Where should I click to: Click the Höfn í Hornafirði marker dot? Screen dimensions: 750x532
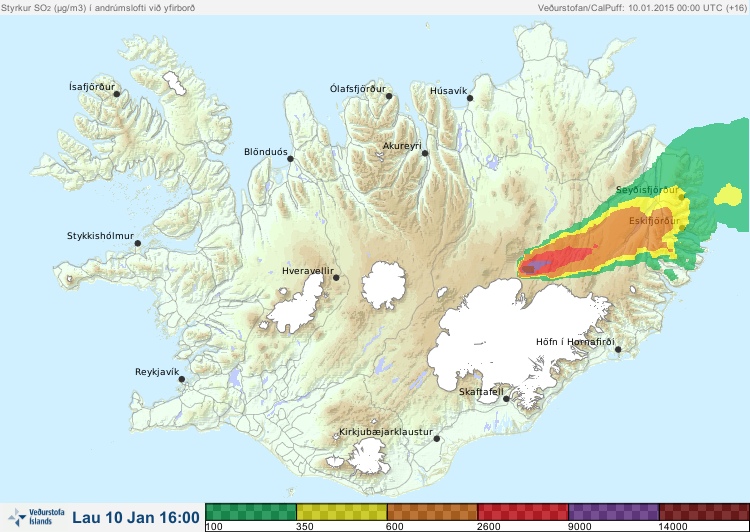[618, 350]
